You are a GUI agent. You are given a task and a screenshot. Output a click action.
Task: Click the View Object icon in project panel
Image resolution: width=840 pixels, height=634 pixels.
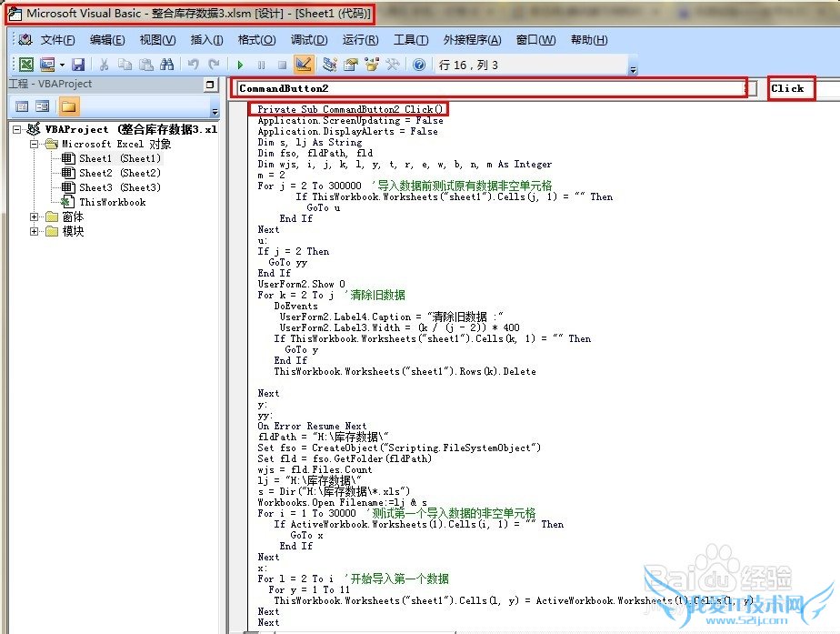point(43,106)
